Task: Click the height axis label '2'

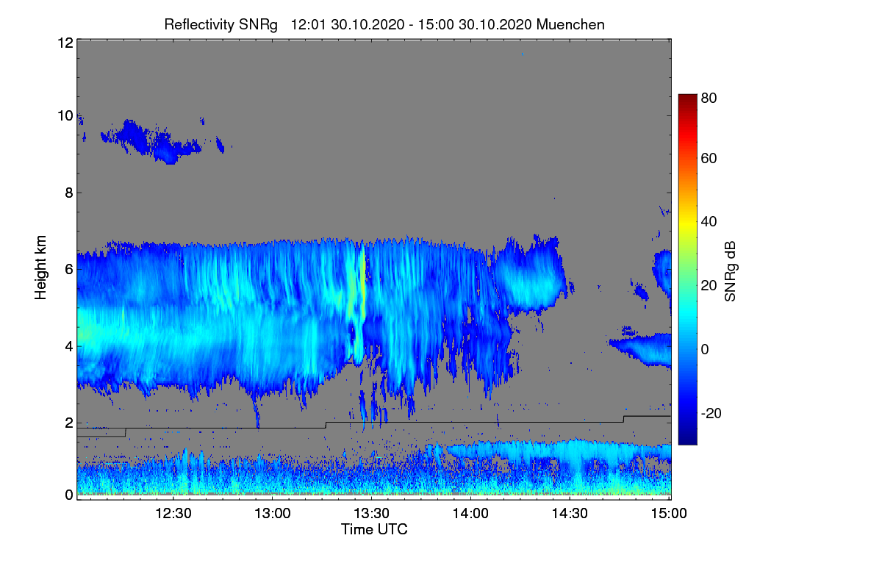Action: point(68,423)
